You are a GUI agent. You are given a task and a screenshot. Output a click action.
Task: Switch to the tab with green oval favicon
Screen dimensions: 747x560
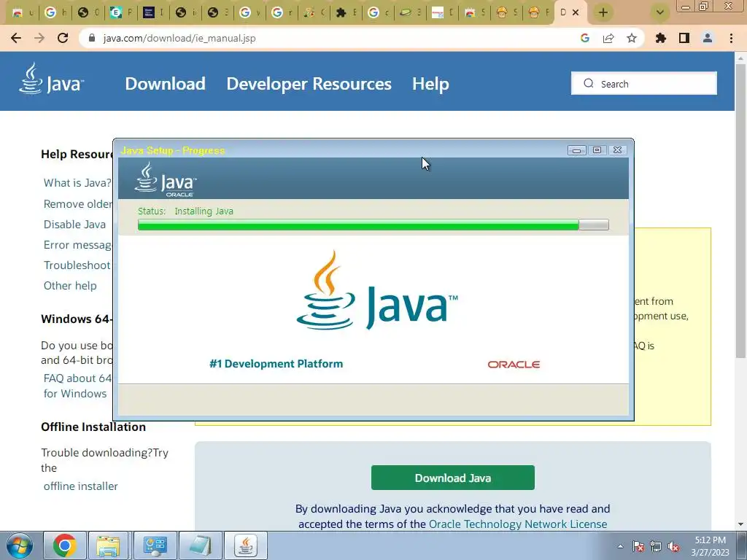[x=406, y=12]
